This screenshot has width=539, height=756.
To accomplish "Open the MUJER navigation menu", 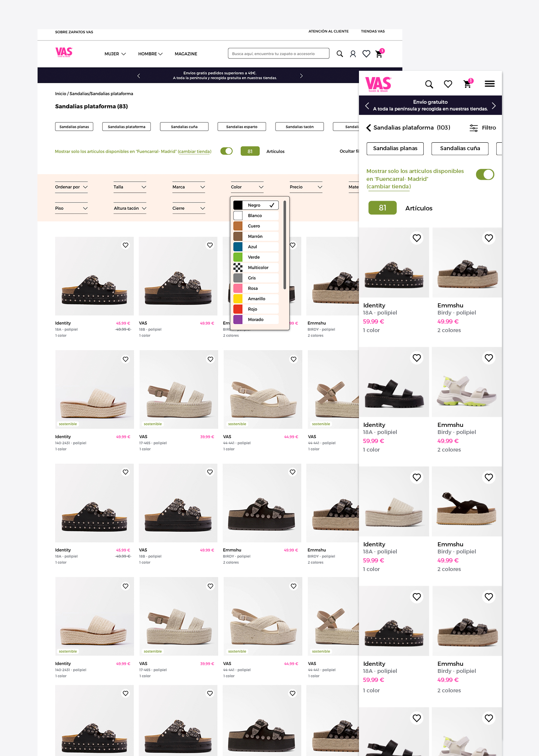I will coord(115,54).
